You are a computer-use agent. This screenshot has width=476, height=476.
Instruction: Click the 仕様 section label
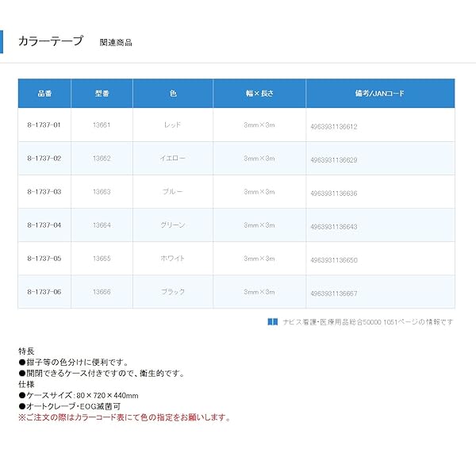pos(26,384)
